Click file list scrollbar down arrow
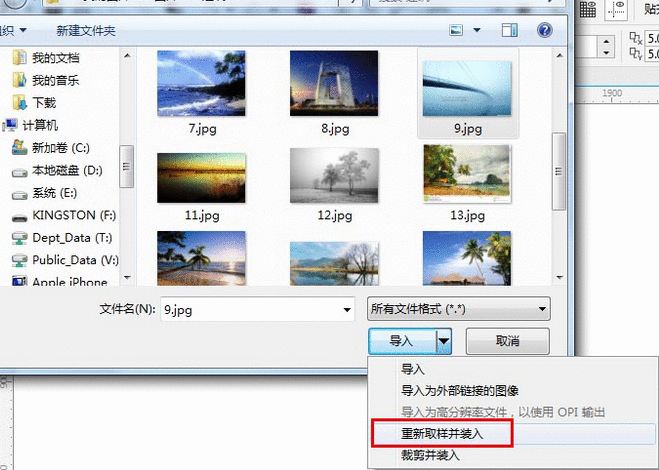This screenshot has height=470, width=659. [559, 277]
